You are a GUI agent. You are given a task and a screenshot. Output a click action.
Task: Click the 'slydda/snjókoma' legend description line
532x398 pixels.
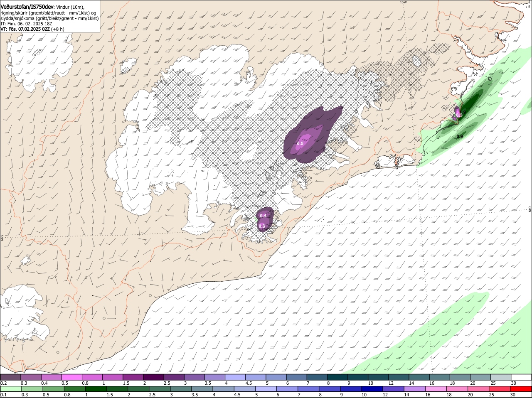pos(49,18)
